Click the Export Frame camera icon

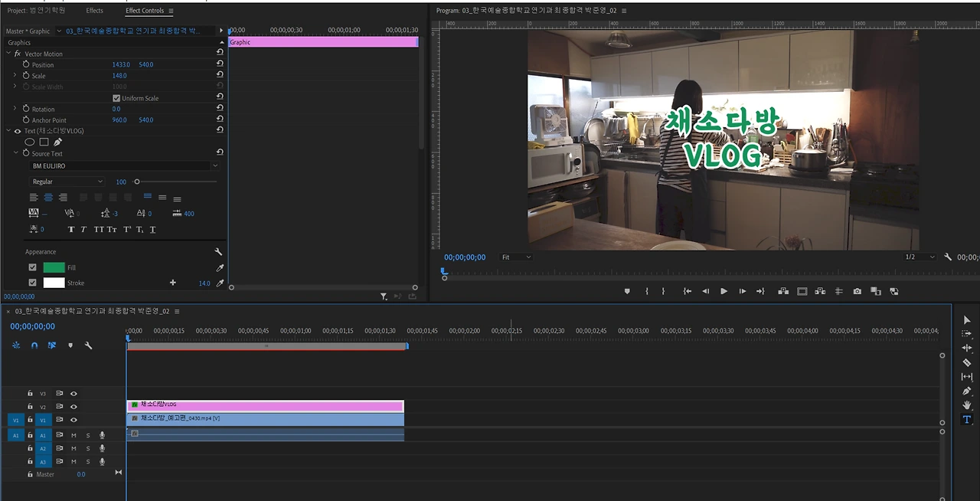click(857, 291)
